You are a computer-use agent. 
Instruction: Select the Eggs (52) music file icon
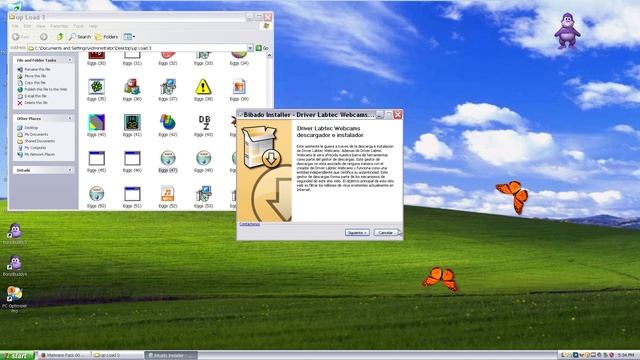coord(168,193)
